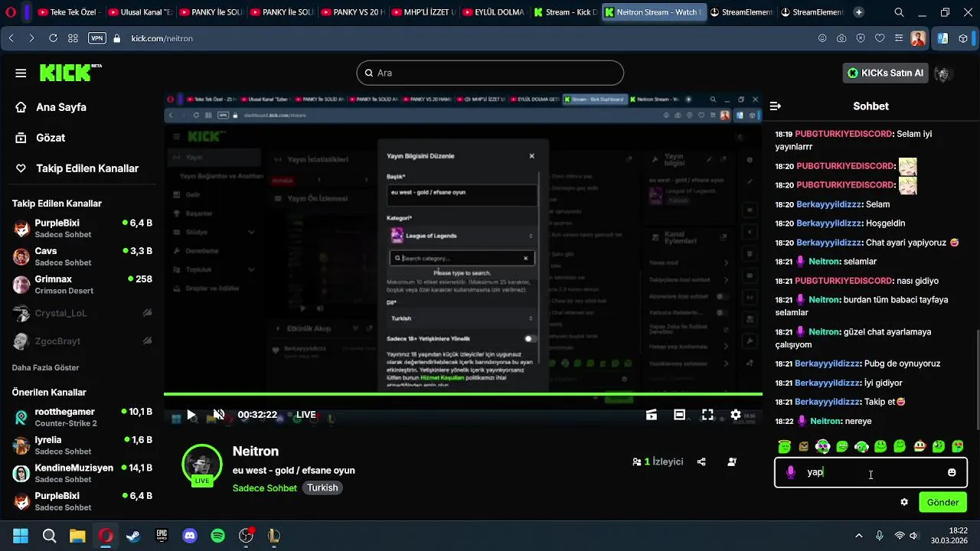The width and height of the screenshot is (980, 551).
Task: Insert the angry brown emote
Action: 803,446
